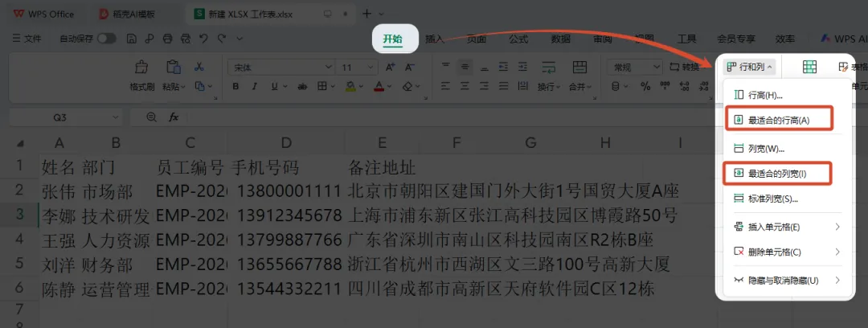
Task: Click the Undo arrow icon
Action: (x=203, y=39)
